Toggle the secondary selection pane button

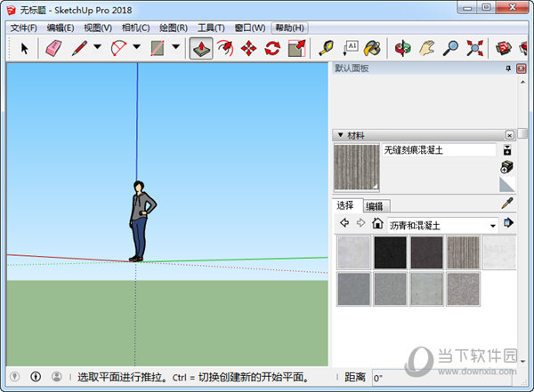pyautogui.click(x=507, y=149)
